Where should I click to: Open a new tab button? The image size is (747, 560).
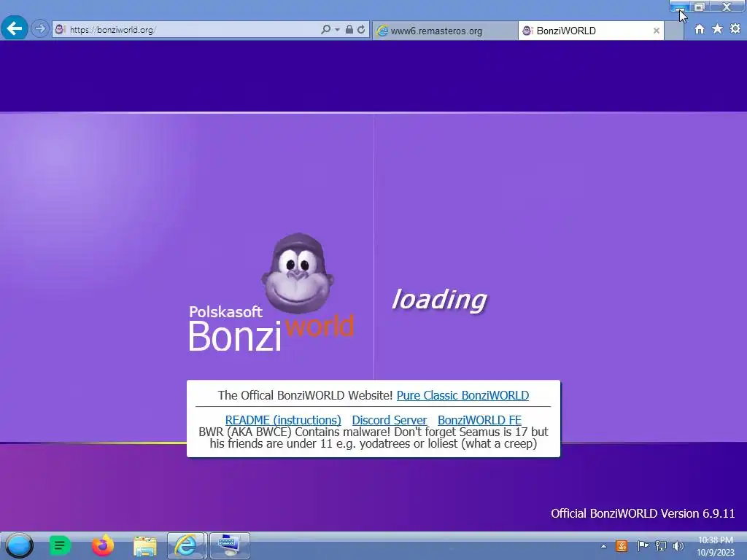pos(673,31)
